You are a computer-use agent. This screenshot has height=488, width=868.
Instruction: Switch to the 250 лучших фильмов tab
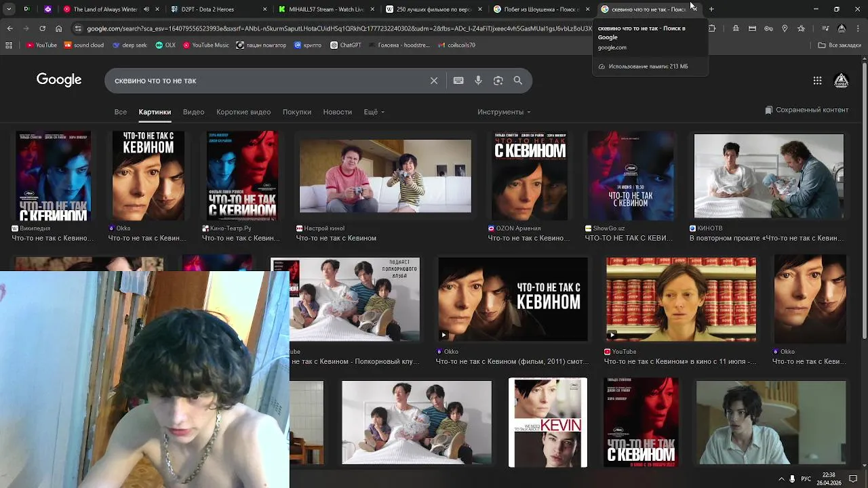(x=434, y=9)
